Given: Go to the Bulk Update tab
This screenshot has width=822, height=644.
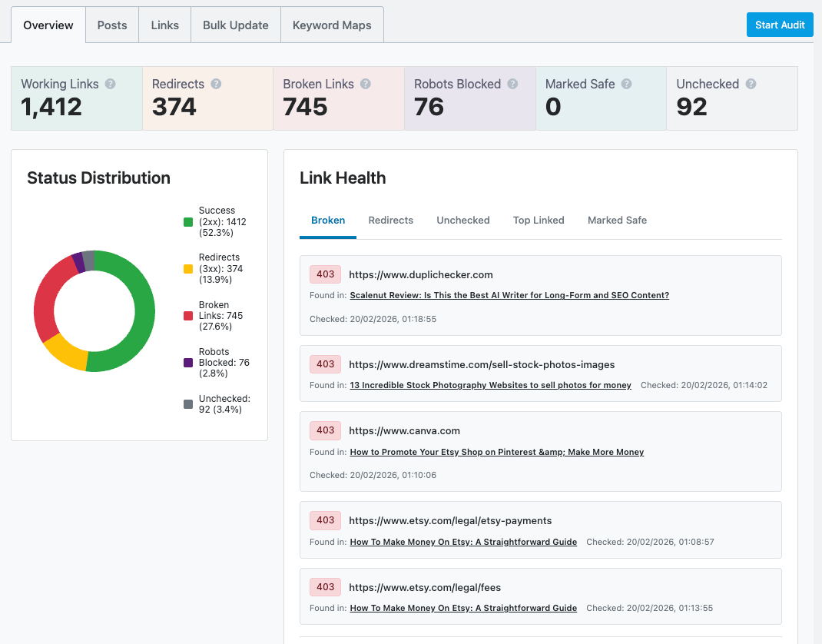Looking at the screenshot, I should 234,25.
